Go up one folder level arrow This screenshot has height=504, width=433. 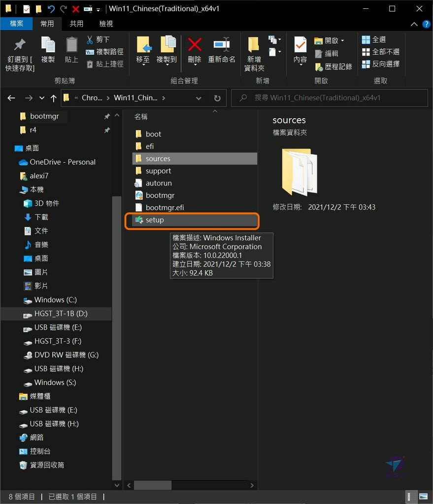pyautogui.click(x=53, y=98)
